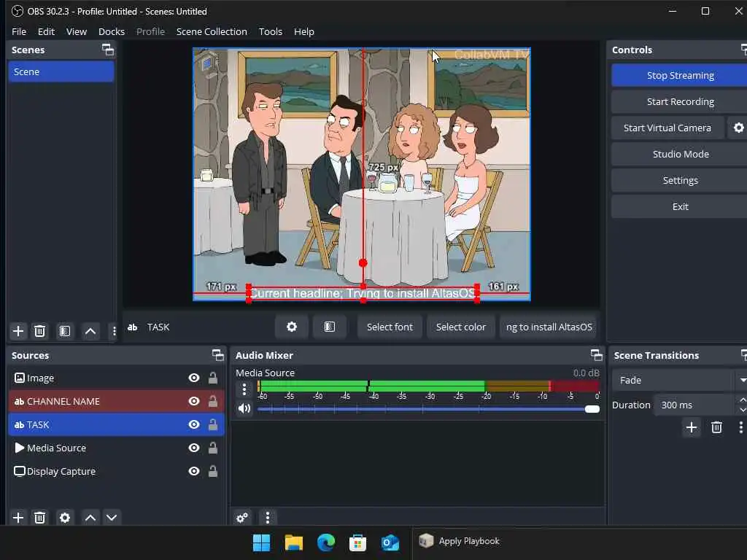Launch File Explorer from taskbar

click(x=293, y=542)
